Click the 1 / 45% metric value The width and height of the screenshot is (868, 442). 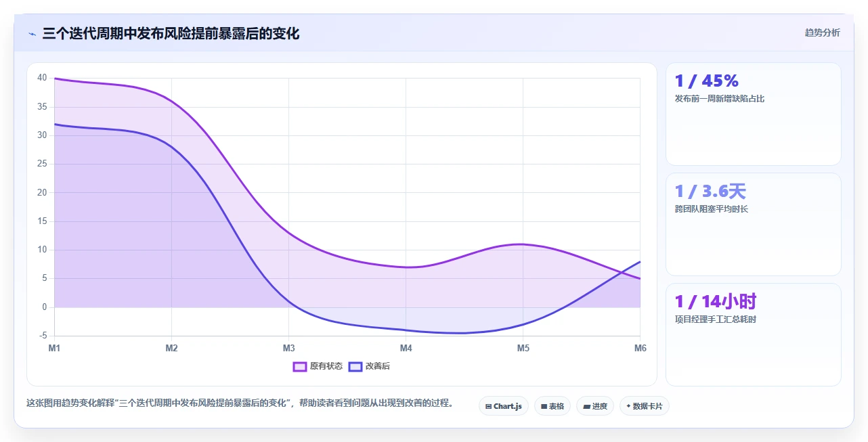[706, 81]
